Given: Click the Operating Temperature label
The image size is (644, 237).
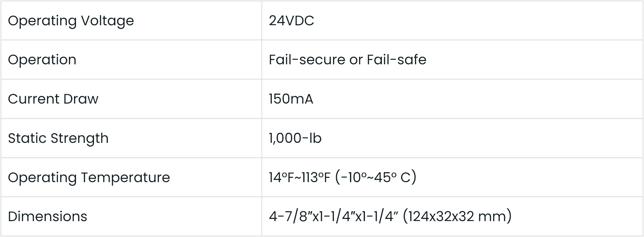Looking at the screenshot, I should click(x=89, y=178).
